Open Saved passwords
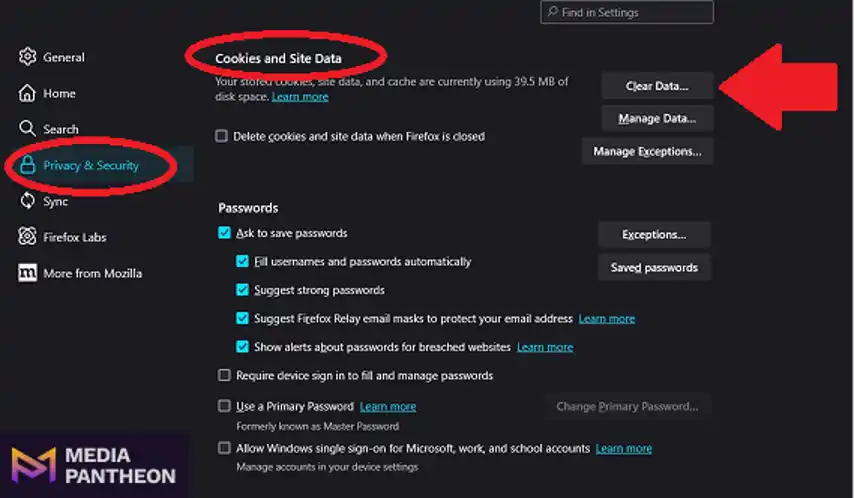 [x=654, y=268]
